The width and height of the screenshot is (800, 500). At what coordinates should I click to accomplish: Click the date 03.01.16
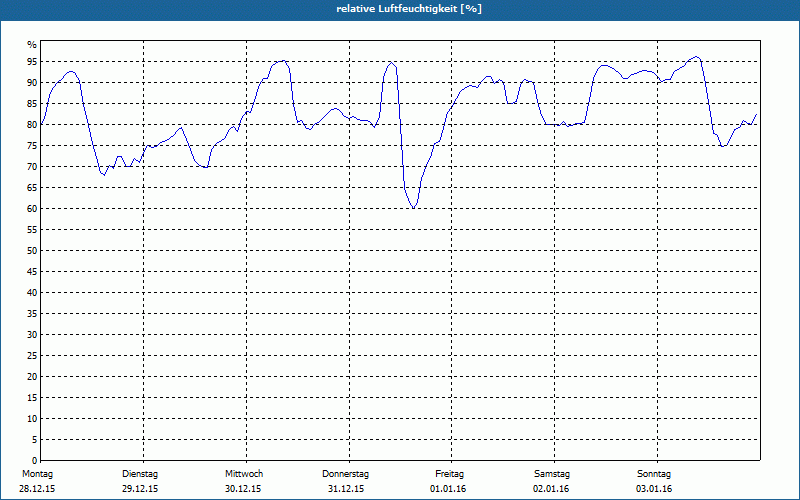654,489
